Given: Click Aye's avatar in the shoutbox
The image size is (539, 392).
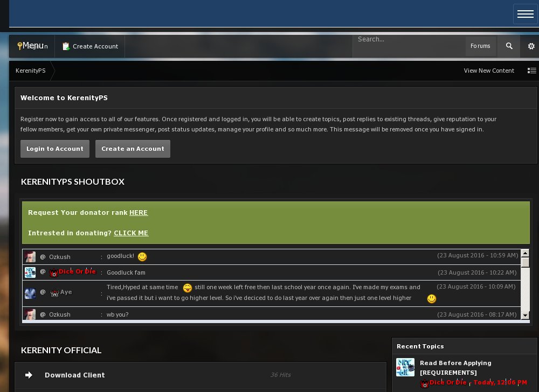Looking at the screenshot, I should 30,293.
